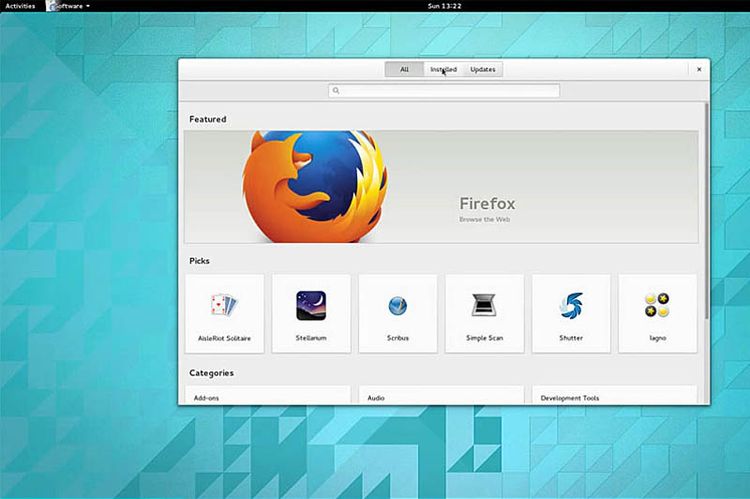This screenshot has height=499, width=750.
Task: Open the Development Tools category
Action: (614, 396)
